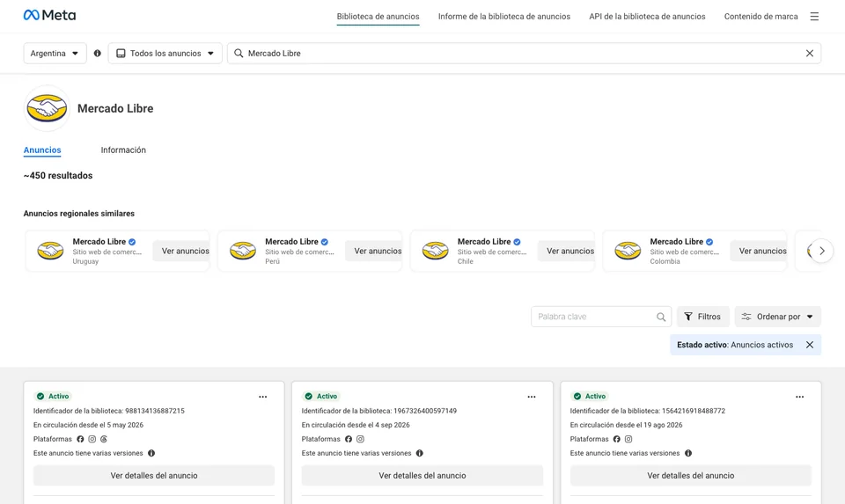The width and height of the screenshot is (845, 504).
Task: Click Mercado Libre profile logo
Action: click(47, 108)
